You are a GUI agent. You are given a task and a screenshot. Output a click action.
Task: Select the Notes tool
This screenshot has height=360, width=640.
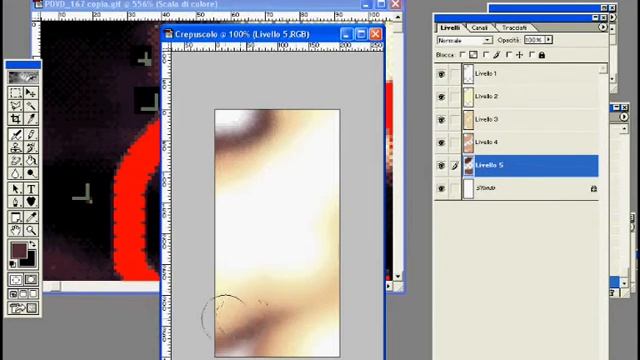click(16, 217)
